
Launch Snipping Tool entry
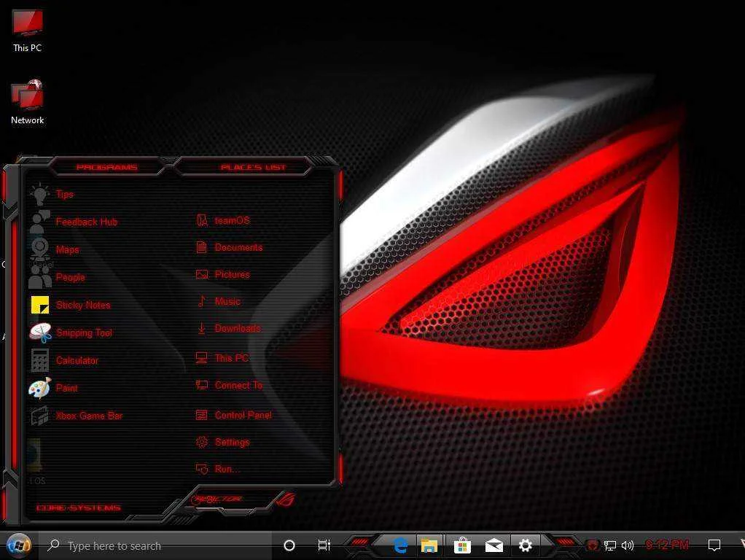[84, 332]
